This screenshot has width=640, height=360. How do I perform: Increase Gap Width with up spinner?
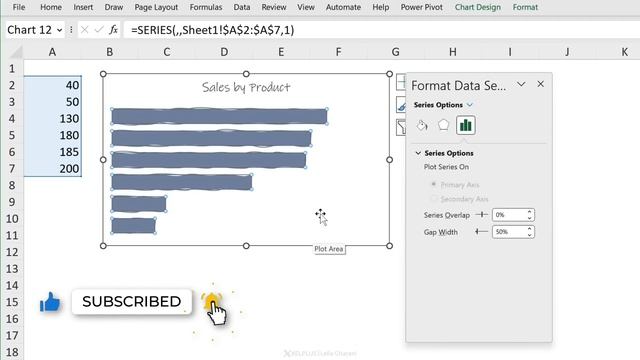(x=529, y=229)
